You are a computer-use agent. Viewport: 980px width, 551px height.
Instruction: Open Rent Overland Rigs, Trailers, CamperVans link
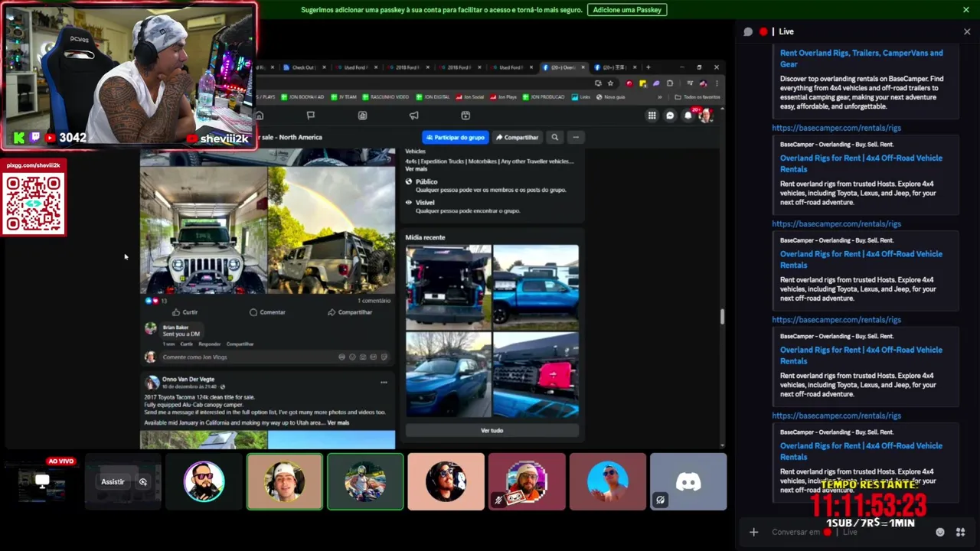tap(861, 58)
